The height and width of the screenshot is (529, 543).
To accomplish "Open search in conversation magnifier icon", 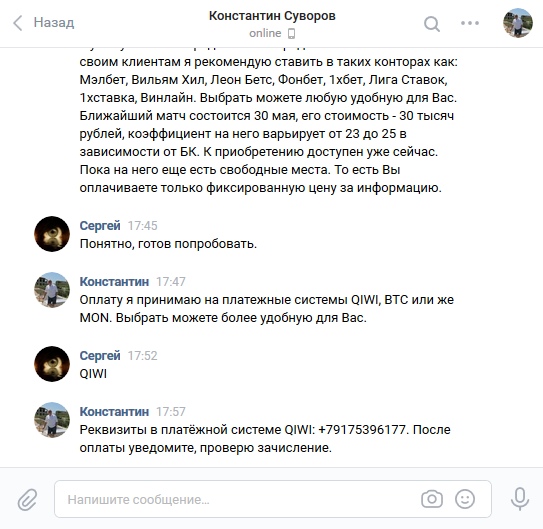I will click(432, 24).
